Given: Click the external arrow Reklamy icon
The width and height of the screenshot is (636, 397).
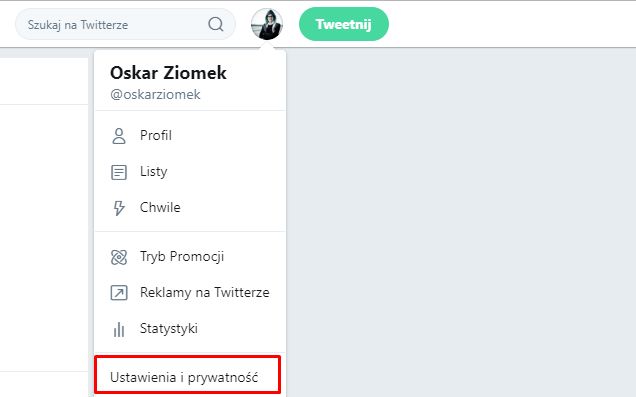Looking at the screenshot, I should click(119, 292).
